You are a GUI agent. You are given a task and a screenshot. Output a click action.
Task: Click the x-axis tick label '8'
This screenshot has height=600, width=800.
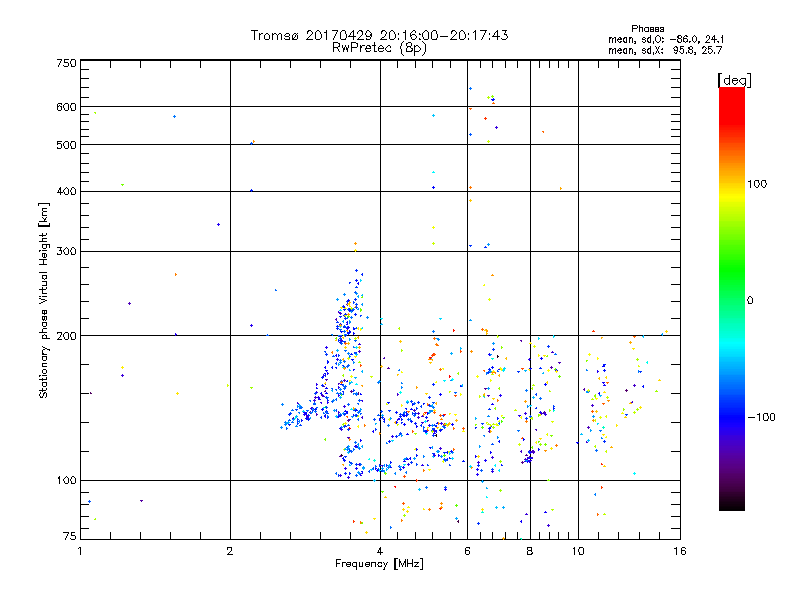(x=530, y=551)
